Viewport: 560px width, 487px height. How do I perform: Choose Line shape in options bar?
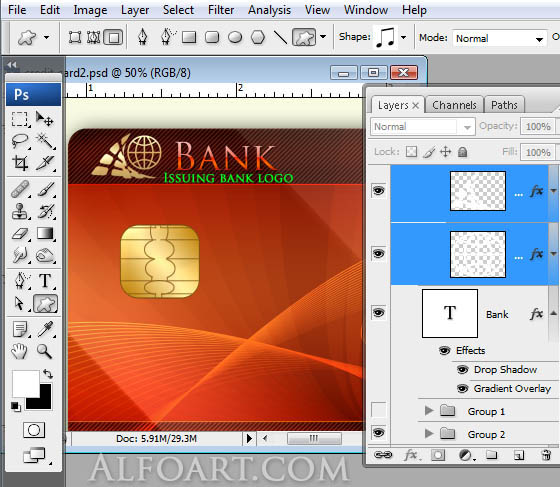point(280,37)
